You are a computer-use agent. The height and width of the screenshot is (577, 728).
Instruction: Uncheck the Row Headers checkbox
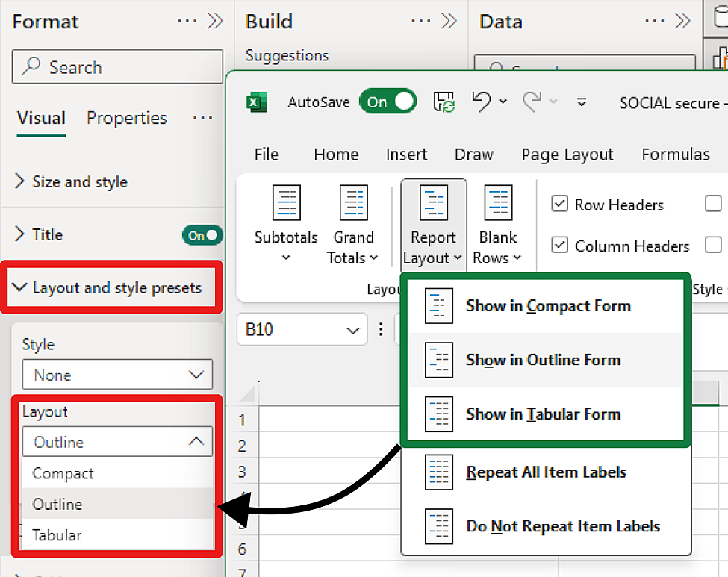click(x=559, y=204)
